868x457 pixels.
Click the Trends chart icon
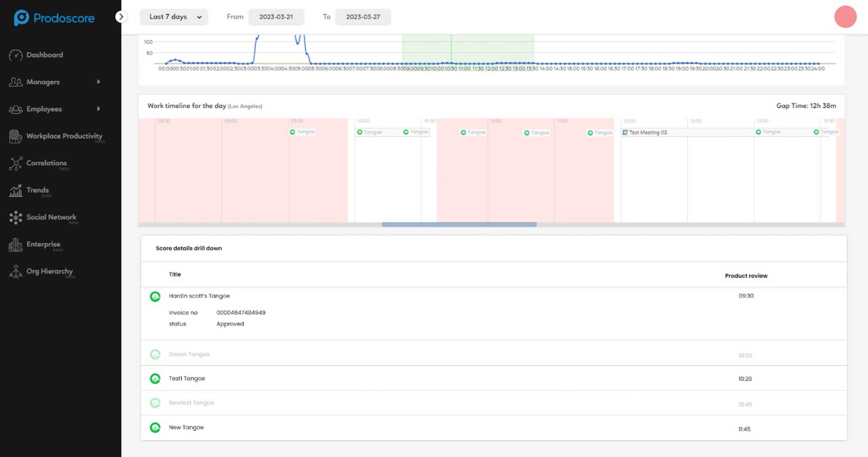pos(15,190)
